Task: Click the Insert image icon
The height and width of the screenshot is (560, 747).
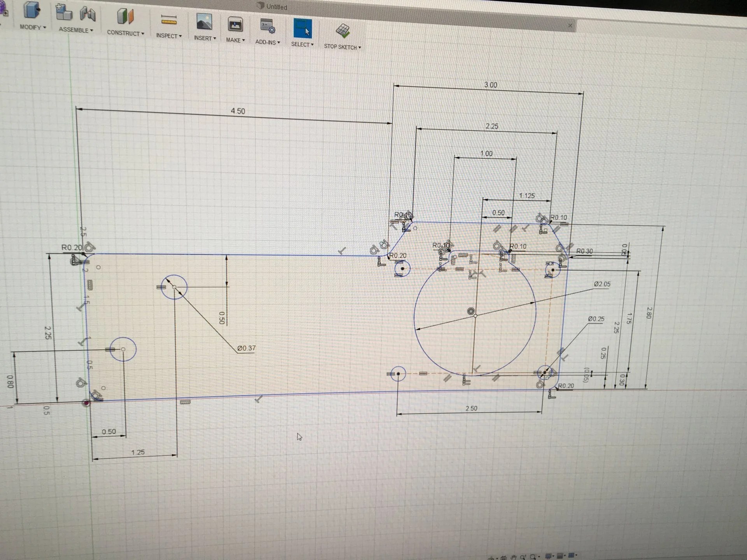Action: pos(204,21)
